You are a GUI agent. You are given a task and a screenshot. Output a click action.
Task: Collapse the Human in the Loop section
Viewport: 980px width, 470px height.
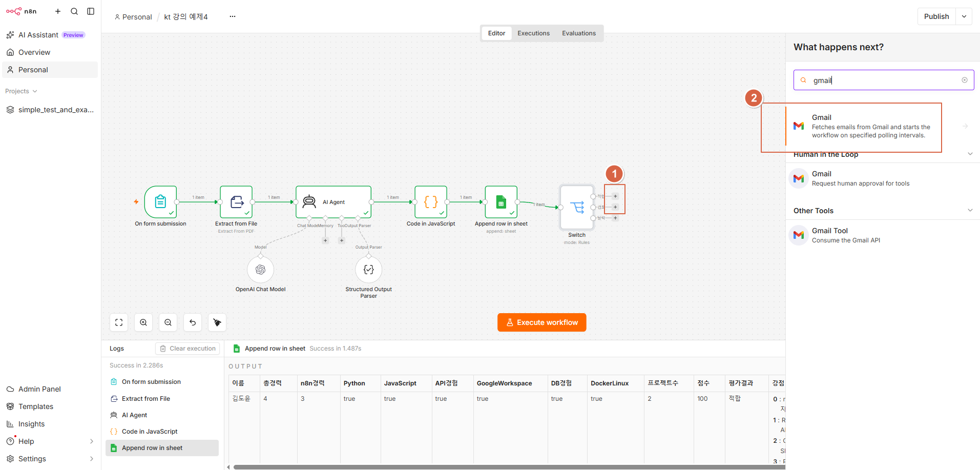(x=970, y=154)
